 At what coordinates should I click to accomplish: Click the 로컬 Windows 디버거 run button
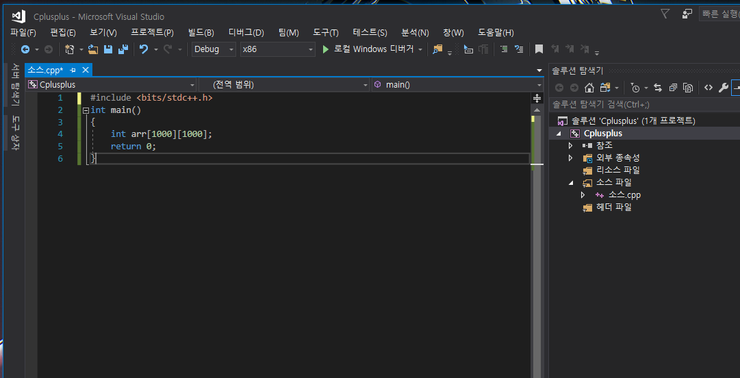tap(369, 49)
